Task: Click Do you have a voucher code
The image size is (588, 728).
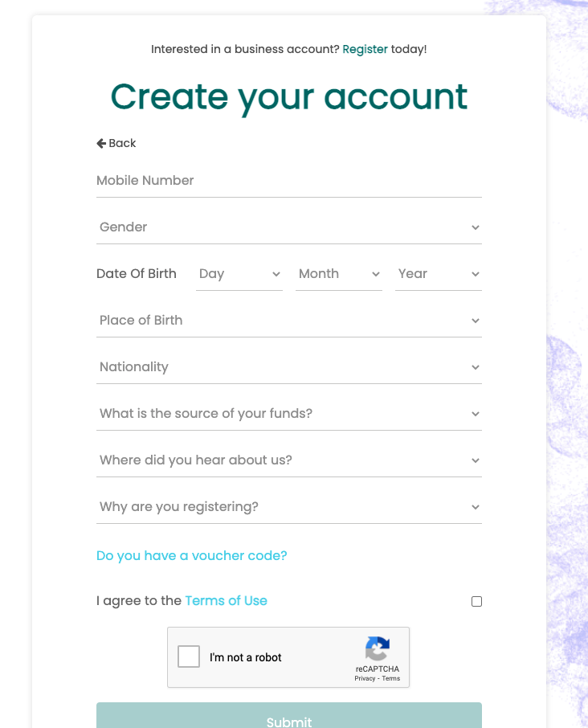Action: 191,555
